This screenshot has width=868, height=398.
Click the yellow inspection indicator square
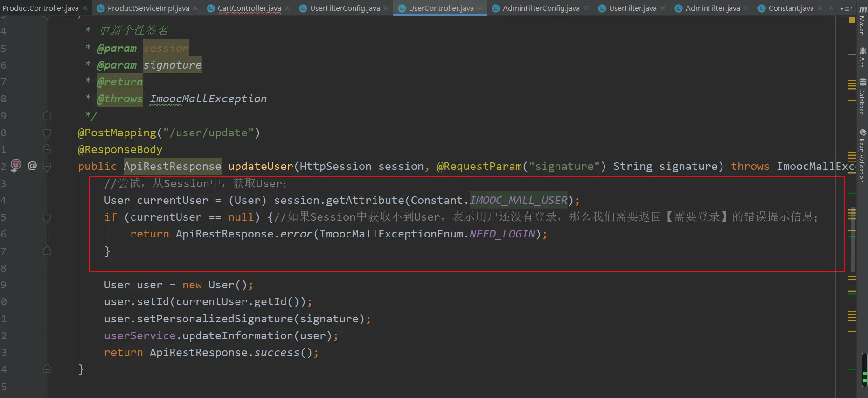click(x=852, y=21)
